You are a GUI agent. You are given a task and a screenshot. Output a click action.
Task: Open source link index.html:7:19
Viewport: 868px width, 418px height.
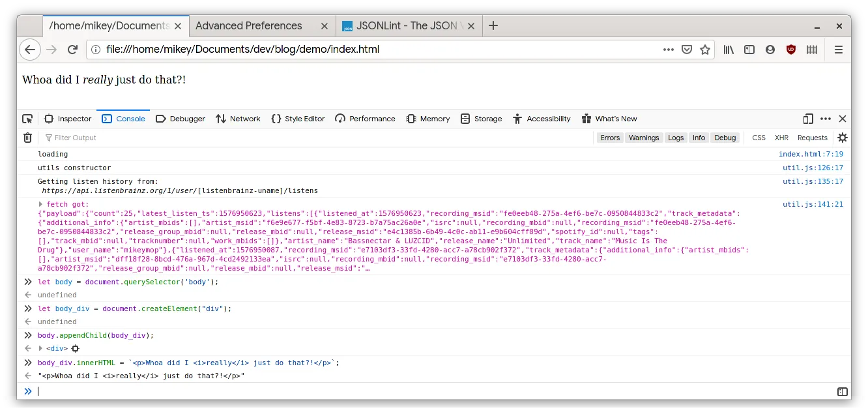[811, 155]
